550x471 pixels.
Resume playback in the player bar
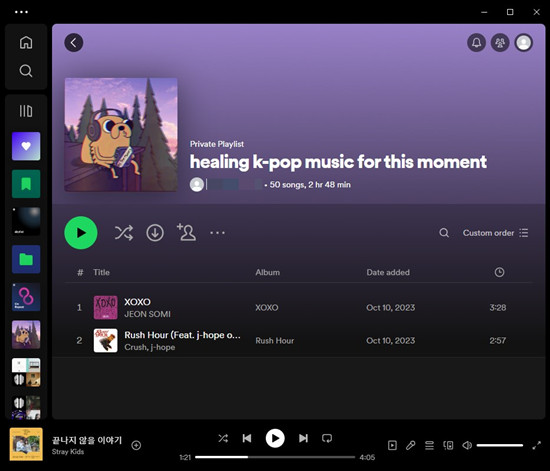(x=275, y=438)
